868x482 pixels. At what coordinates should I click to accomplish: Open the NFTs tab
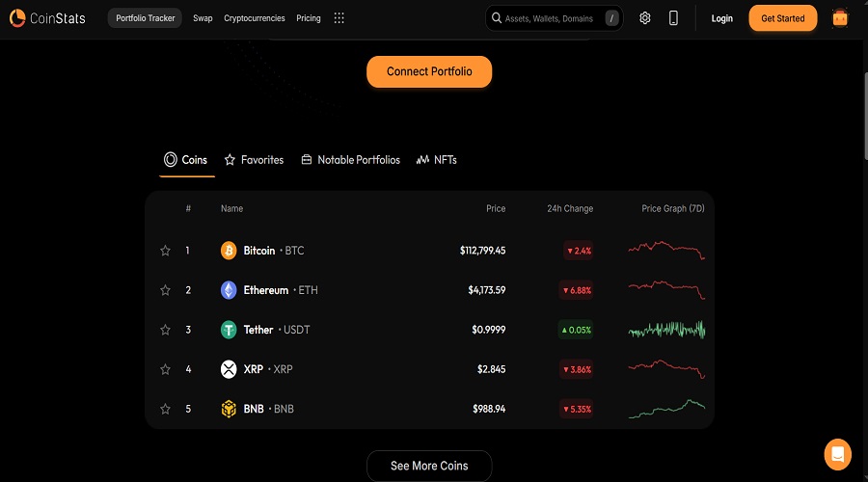pos(437,160)
